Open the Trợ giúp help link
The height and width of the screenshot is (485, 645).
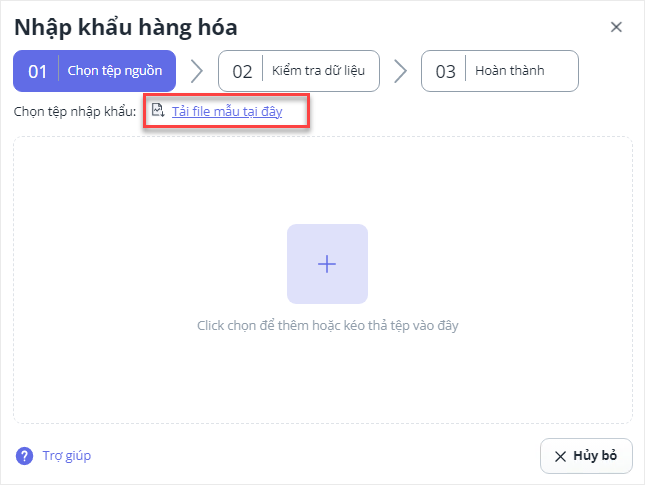pyautogui.click(x=67, y=456)
